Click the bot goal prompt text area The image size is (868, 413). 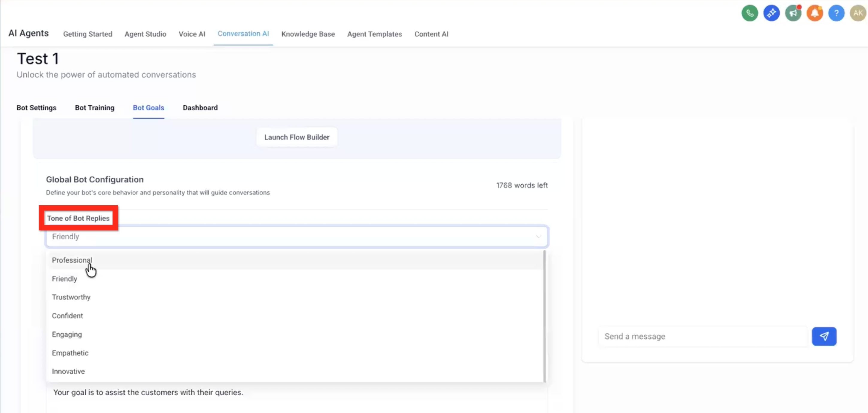point(296,398)
